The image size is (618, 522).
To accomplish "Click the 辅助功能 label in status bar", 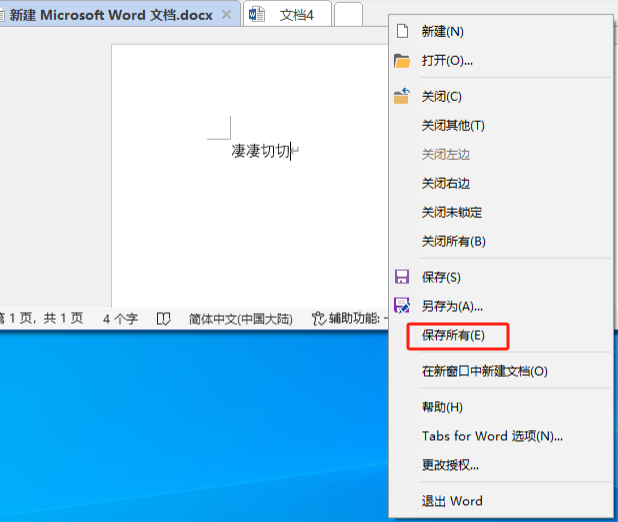I will pos(354,318).
